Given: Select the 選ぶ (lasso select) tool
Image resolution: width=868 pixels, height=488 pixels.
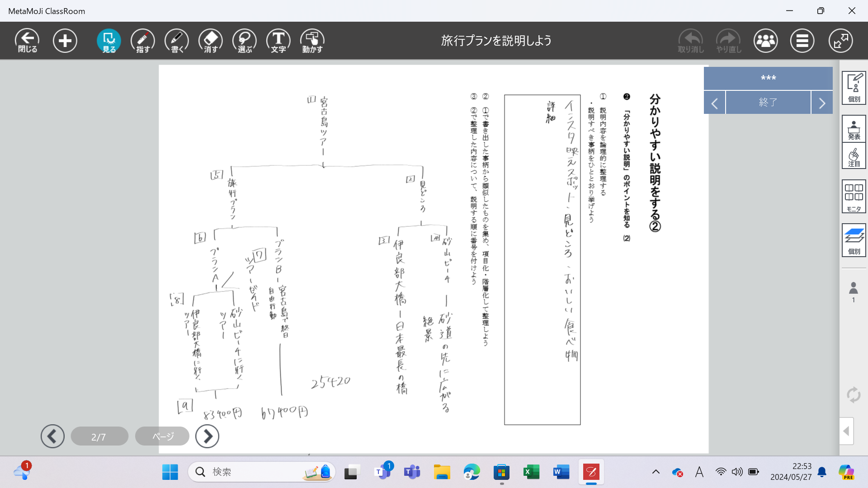Looking at the screenshot, I should click(x=244, y=41).
